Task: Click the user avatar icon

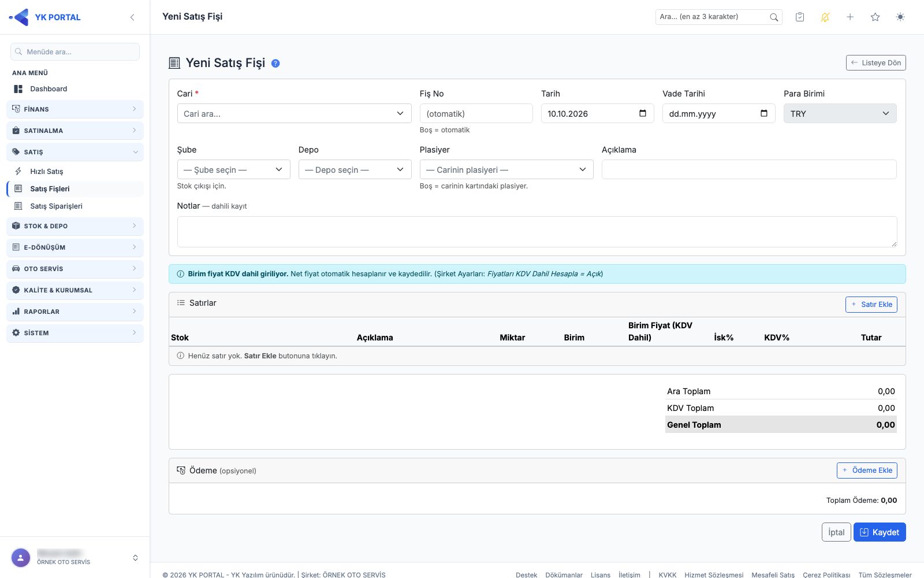Action: point(21,558)
